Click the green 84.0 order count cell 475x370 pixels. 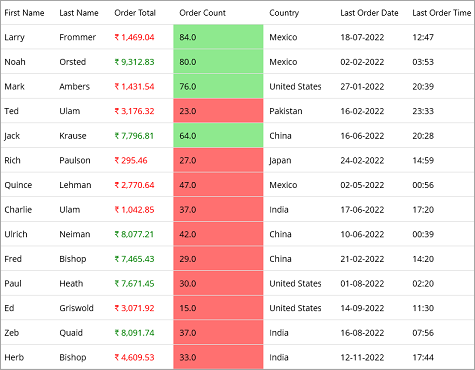(218, 37)
